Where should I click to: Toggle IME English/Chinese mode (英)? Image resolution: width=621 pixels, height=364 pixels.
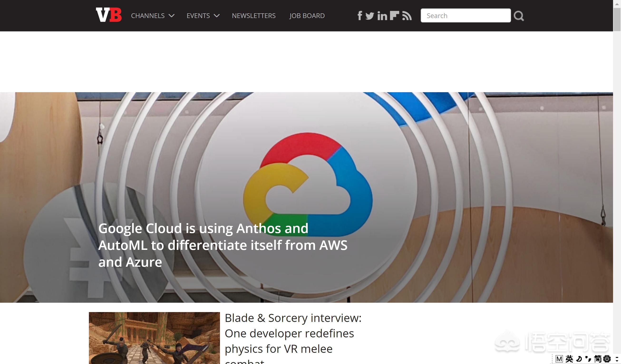click(x=569, y=359)
